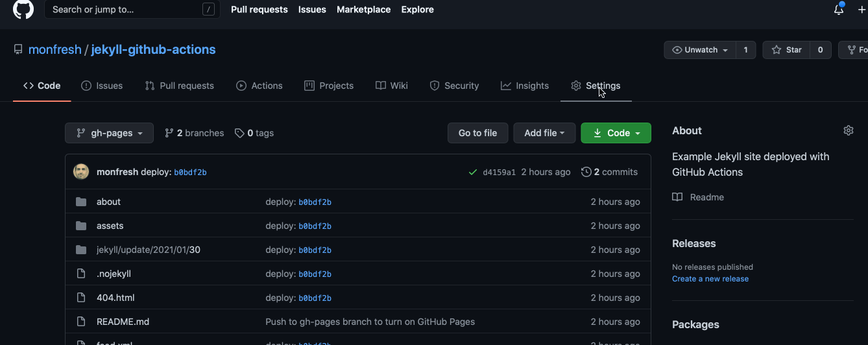Viewport: 868px width, 345px height.
Task: Click the 0 tags link
Action: 254,133
